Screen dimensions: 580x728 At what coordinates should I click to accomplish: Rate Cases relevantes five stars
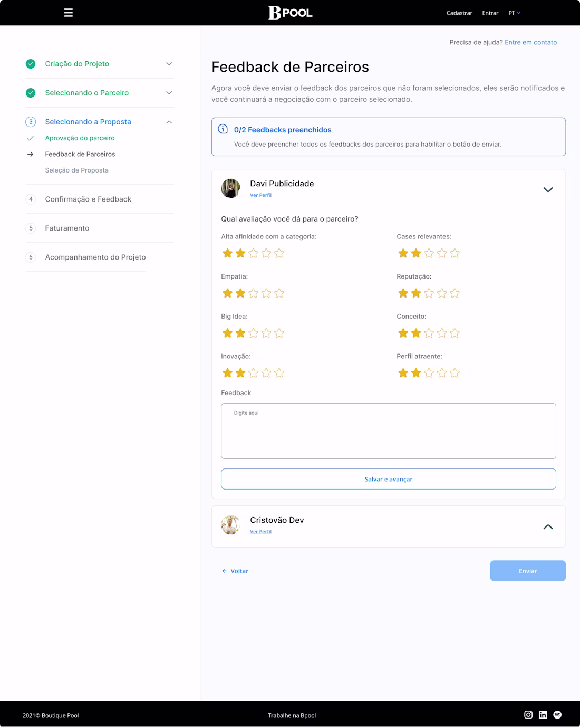pyautogui.click(x=455, y=253)
